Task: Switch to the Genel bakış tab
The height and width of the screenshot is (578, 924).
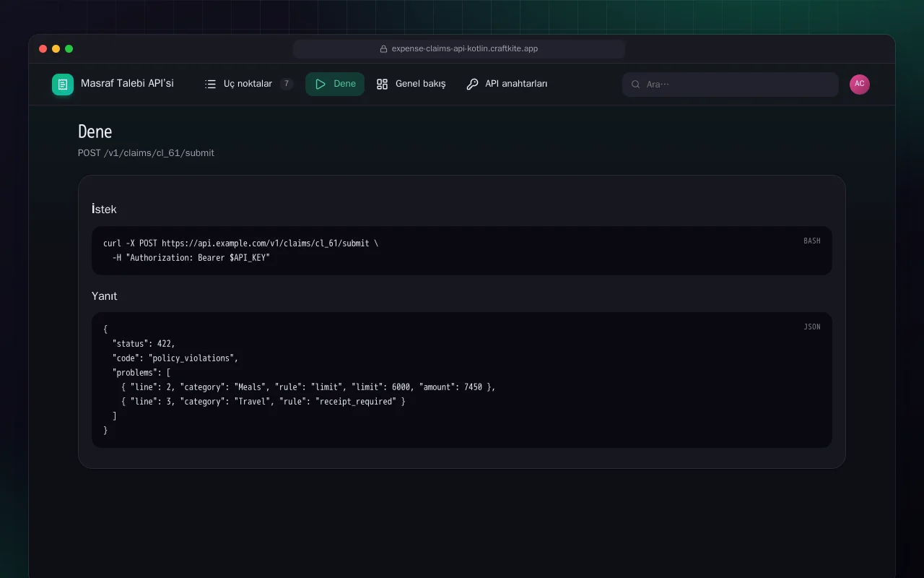Action: point(411,84)
